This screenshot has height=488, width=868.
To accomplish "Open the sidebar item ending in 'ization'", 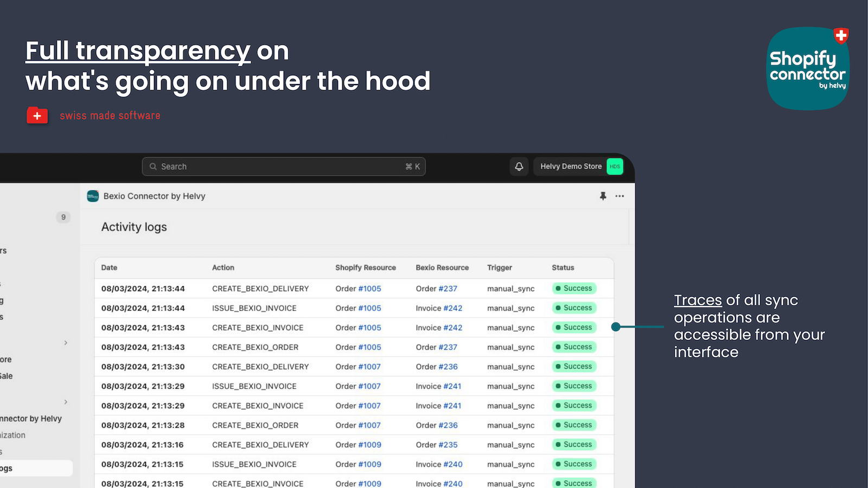I will (x=12, y=435).
